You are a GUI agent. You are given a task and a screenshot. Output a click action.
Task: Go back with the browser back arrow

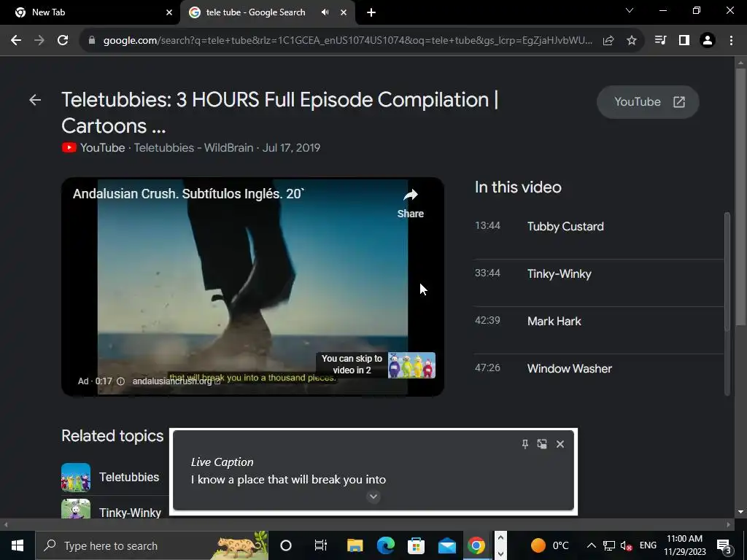pos(16,41)
